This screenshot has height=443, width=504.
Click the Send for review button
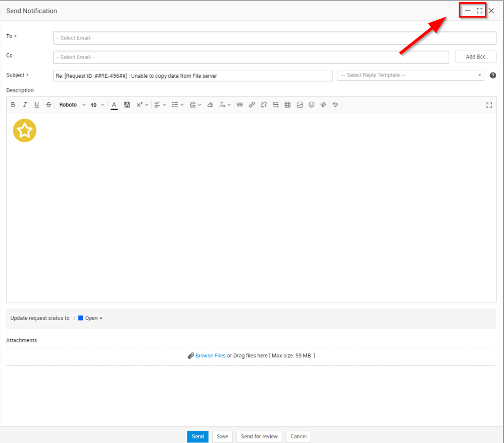[259, 436]
